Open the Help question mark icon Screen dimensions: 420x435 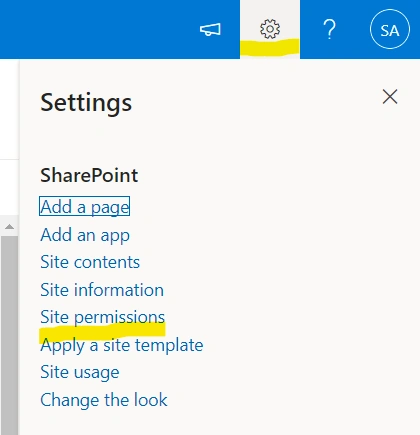329,29
